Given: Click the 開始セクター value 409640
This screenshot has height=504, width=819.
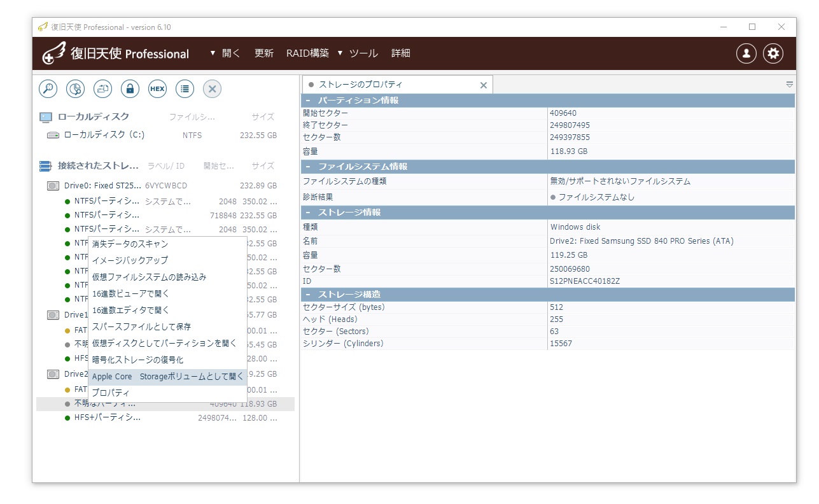Looking at the screenshot, I should pos(563,113).
